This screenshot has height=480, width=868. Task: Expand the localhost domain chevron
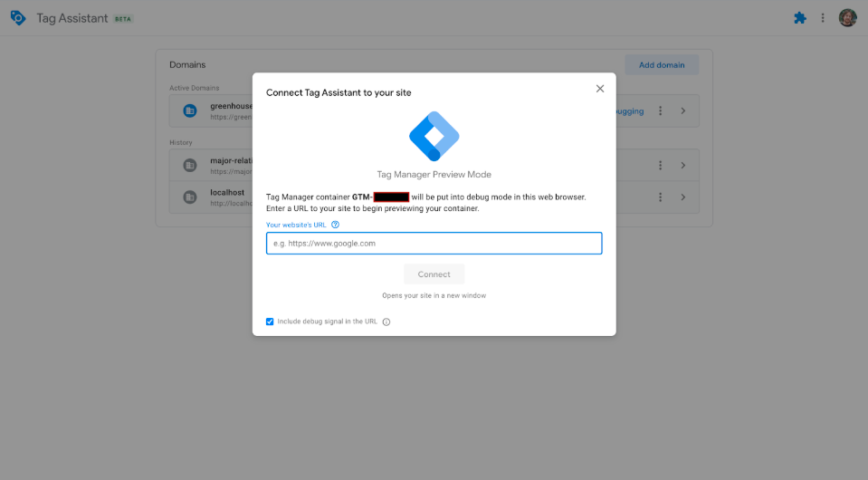[x=683, y=197]
